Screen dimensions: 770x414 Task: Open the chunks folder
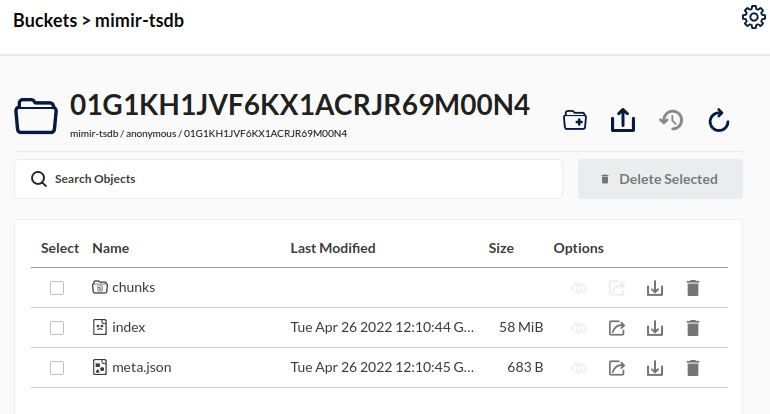coord(133,288)
